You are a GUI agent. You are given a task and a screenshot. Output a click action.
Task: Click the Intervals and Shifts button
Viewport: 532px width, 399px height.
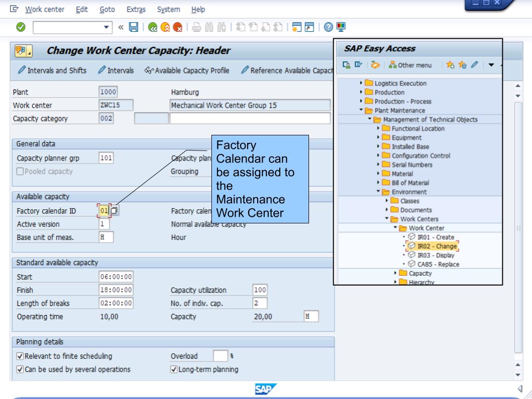pyautogui.click(x=52, y=70)
